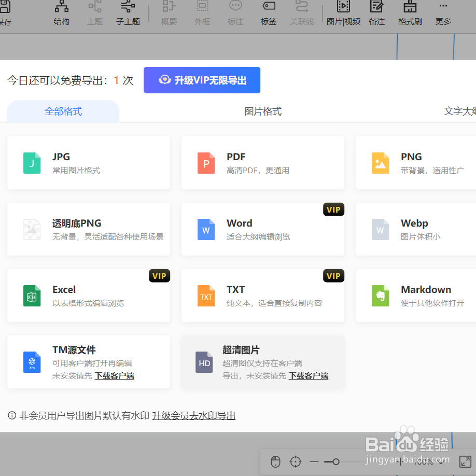Open the 结构 structure tool
Viewport: 476px width, 476px height.
click(x=61, y=13)
